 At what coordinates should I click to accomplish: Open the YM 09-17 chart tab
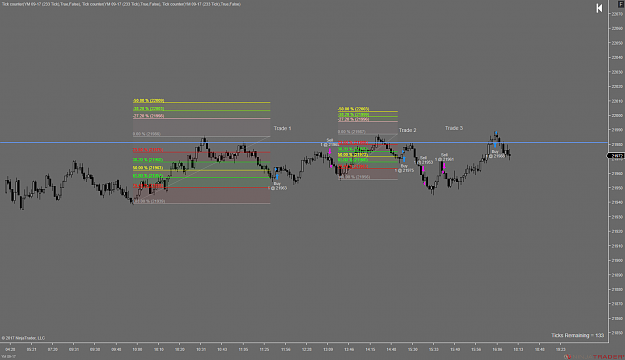click(9, 356)
